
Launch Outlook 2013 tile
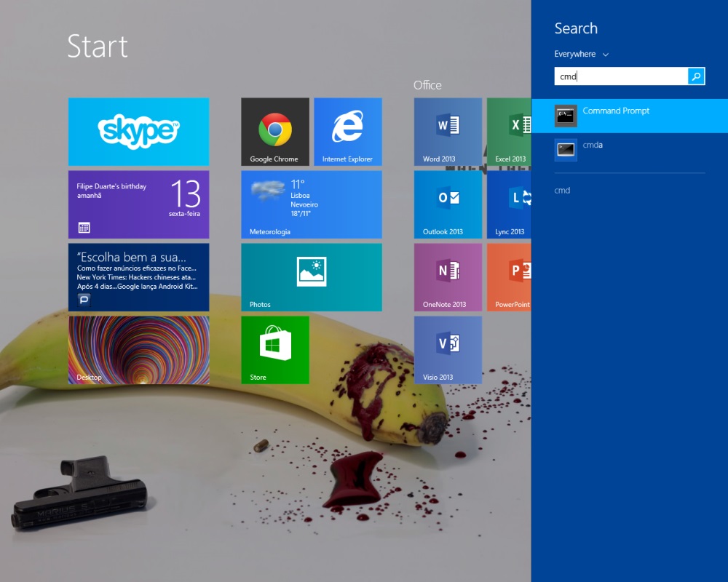[x=448, y=204]
